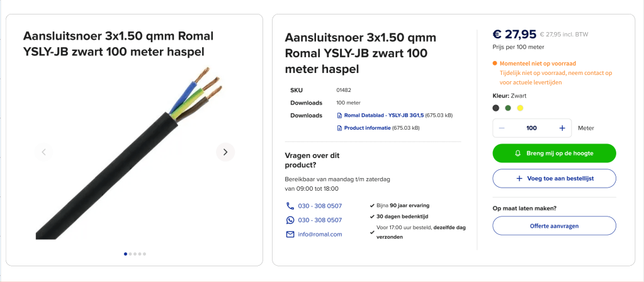Select the black color swatch
Viewport: 644px width, 282px height.
click(496, 108)
